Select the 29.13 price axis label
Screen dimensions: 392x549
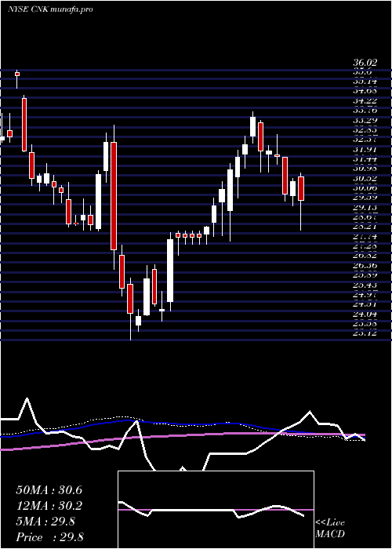pyautogui.click(x=365, y=208)
